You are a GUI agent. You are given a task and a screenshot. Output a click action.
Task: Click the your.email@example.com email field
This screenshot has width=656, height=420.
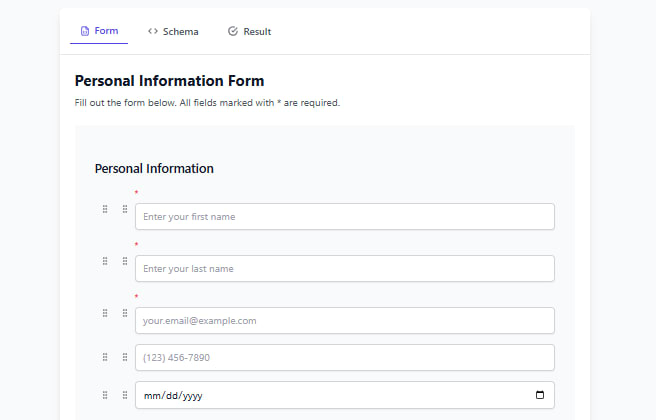[345, 320]
